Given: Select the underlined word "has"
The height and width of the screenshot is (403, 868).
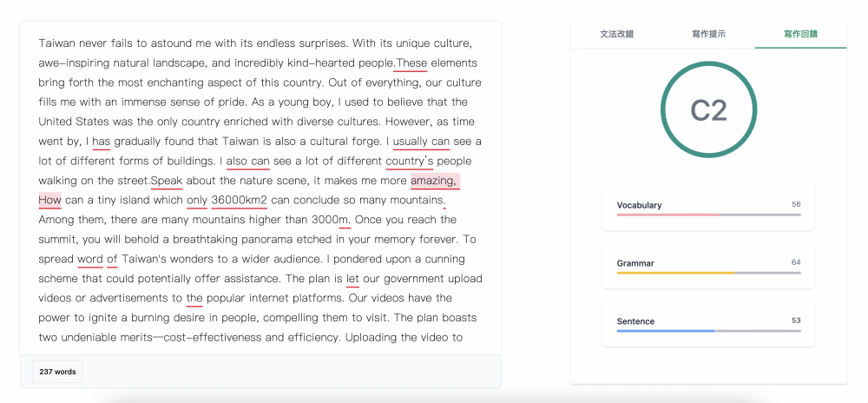Looking at the screenshot, I should 101,142.
